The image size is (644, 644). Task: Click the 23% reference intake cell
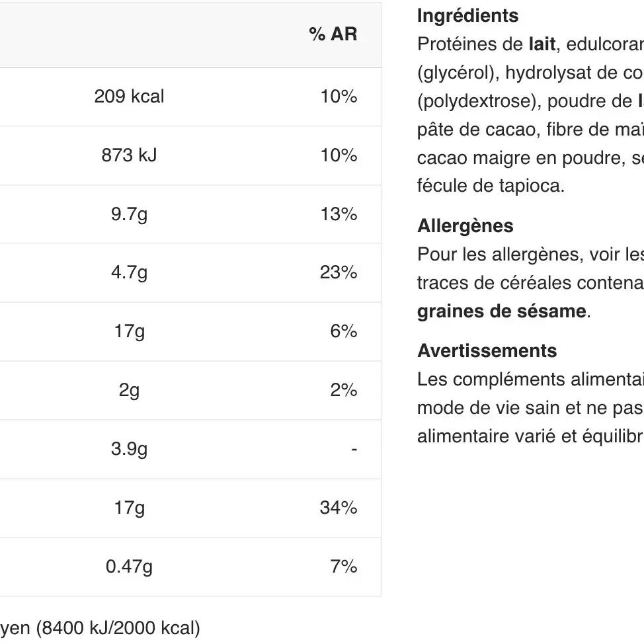pos(339,272)
